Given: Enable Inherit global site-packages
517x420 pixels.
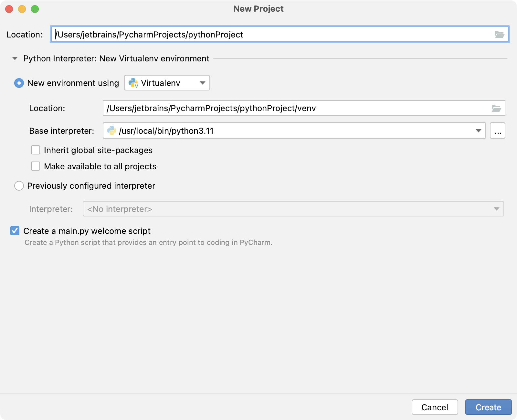Looking at the screenshot, I should pyautogui.click(x=35, y=150).
